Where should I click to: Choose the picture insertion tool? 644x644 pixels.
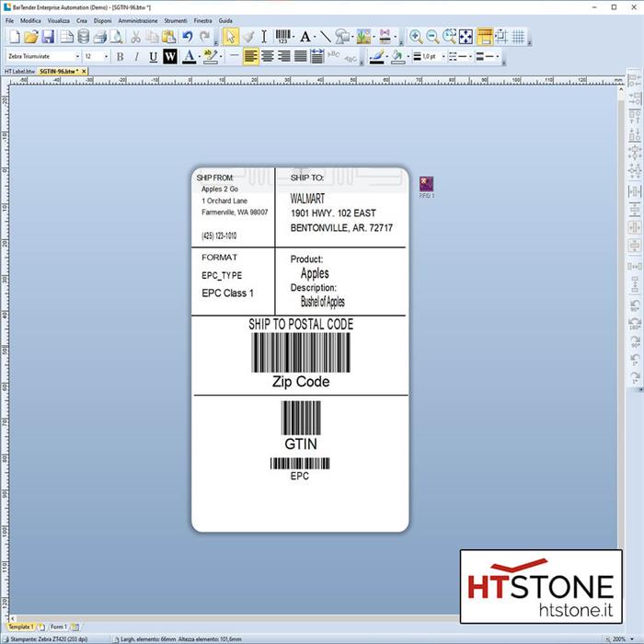coord(363,37)
